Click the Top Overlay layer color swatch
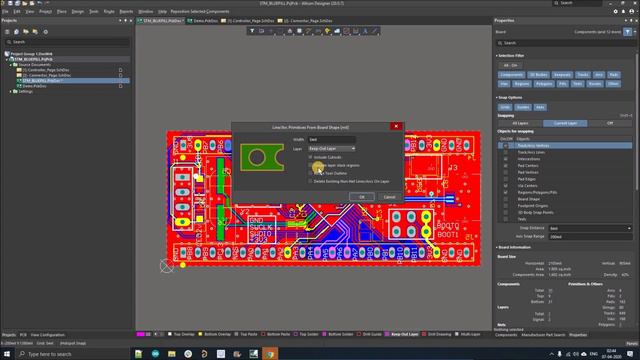The width and height of the screenshot is (640, 360). [170, 334]
